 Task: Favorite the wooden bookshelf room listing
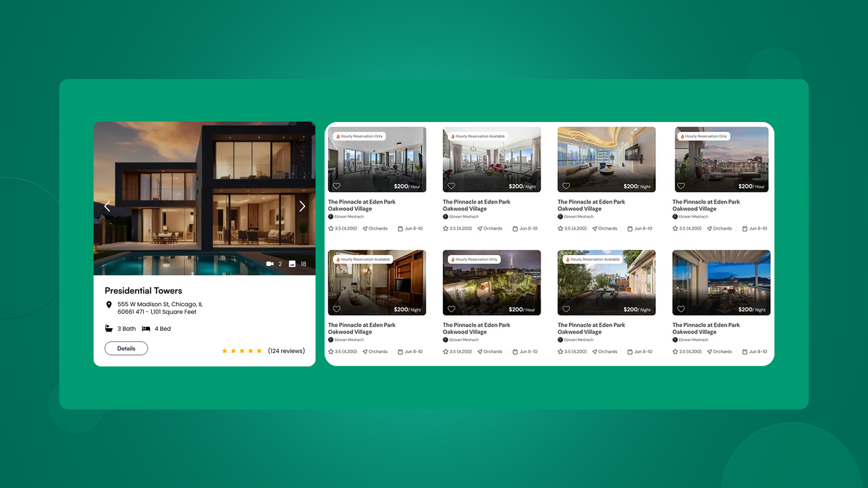[x=336, y=309]
